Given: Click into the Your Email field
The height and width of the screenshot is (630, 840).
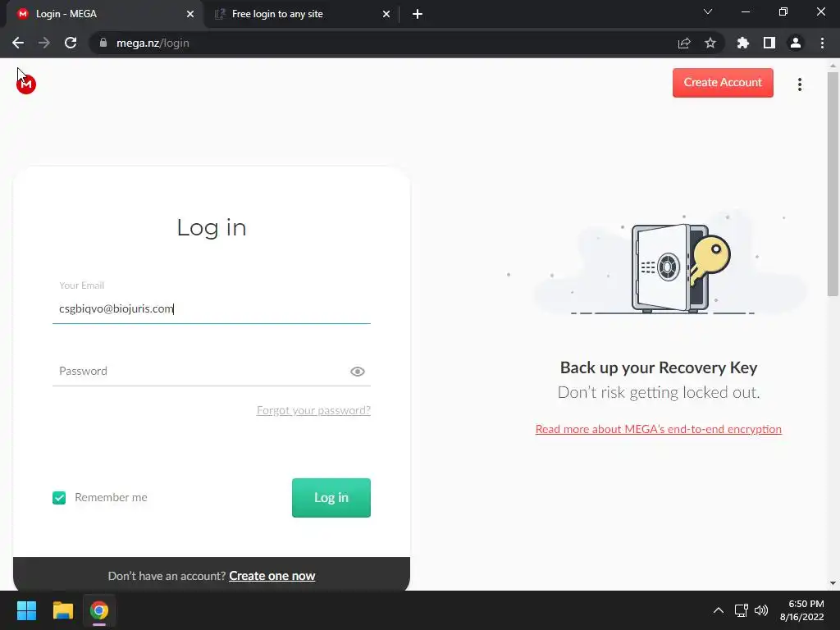Looking at the screenshot, I should [x=212, y=308].
